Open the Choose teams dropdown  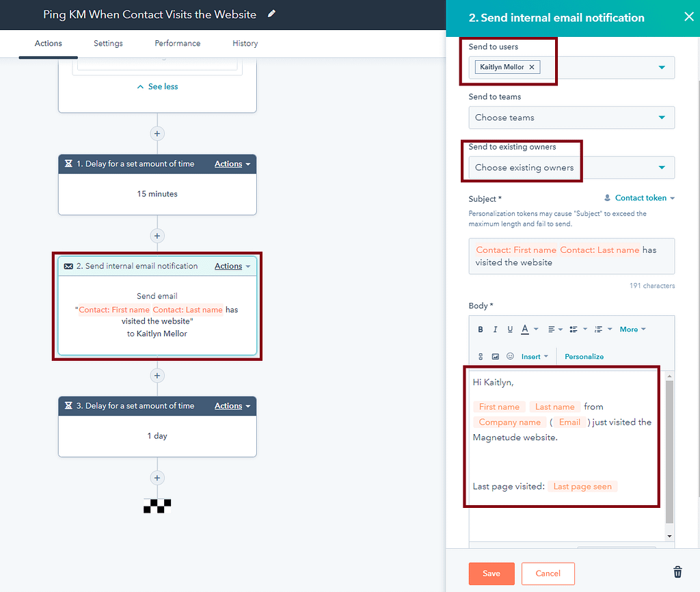(x=571, y=118)
